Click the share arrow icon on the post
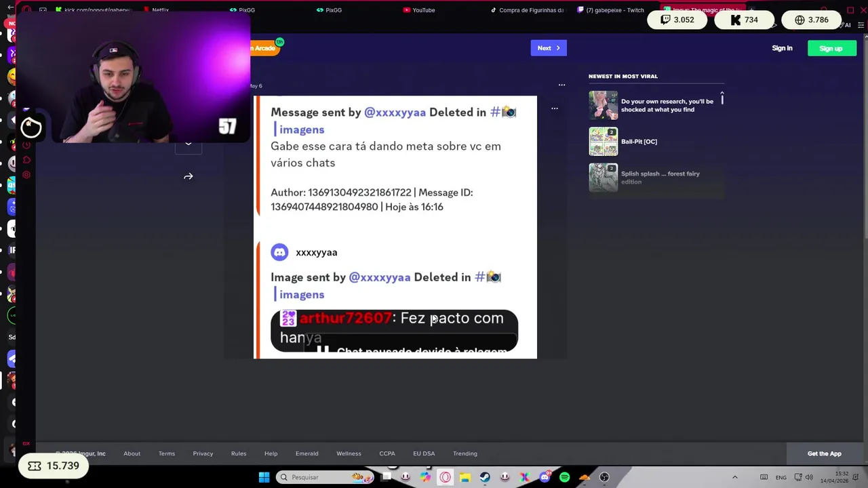Image resolution: width=868 pixels, height=488 pixels. 189,176
